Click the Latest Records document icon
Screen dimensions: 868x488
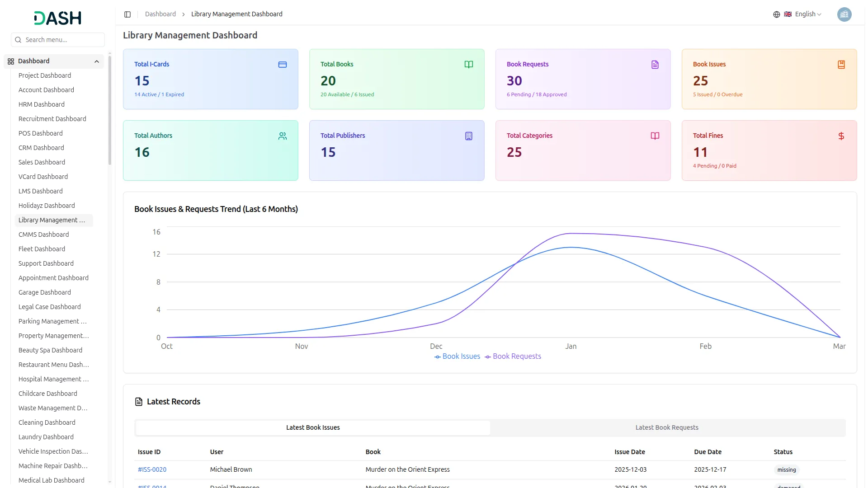pyautogui.click(x=139, y=402)
